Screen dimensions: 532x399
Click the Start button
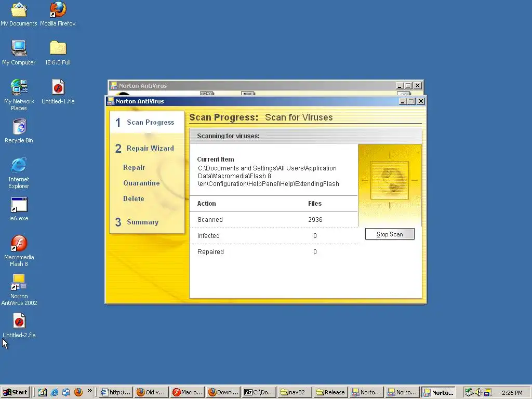pos(15,393)
